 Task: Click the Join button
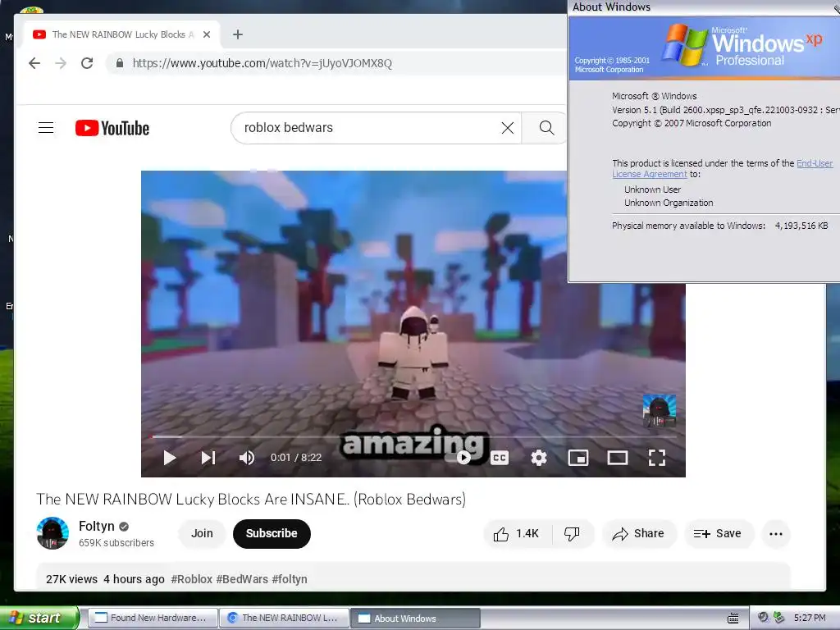pyautogui.click(x=202, y=533)
